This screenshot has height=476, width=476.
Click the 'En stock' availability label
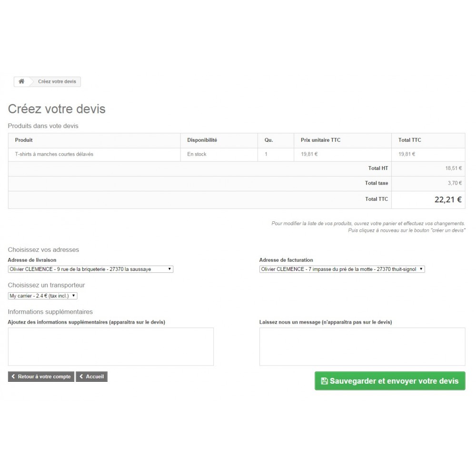pos(196,154)
